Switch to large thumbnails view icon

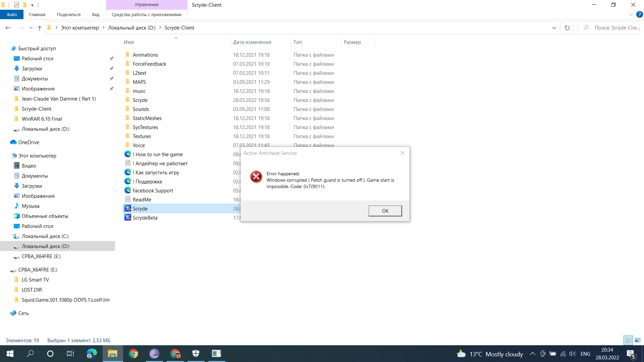point(638,340)
